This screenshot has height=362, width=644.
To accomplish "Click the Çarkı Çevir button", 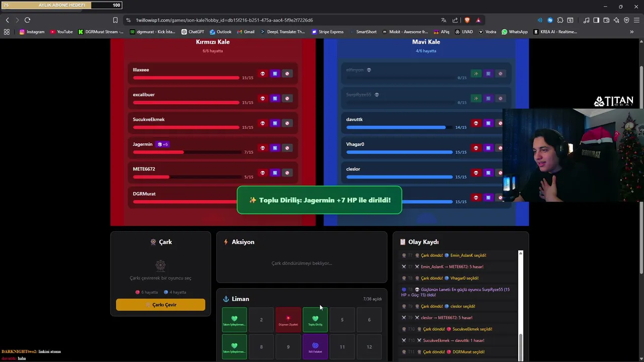I will pyautogui.click(x=160, y=305).
